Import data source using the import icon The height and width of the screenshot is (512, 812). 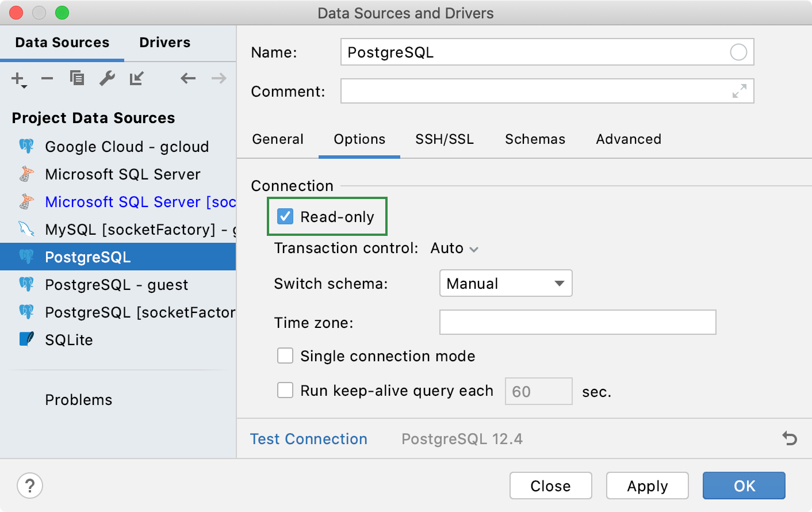[136, 78]
